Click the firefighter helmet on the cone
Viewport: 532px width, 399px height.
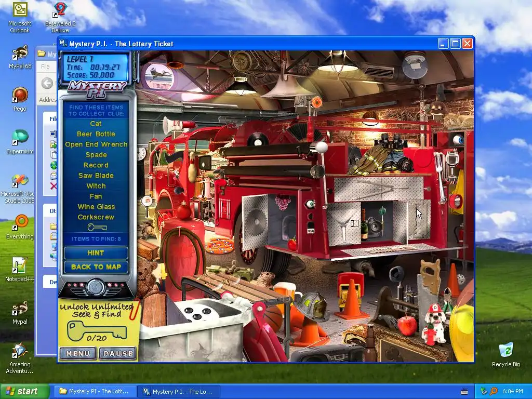312,306
